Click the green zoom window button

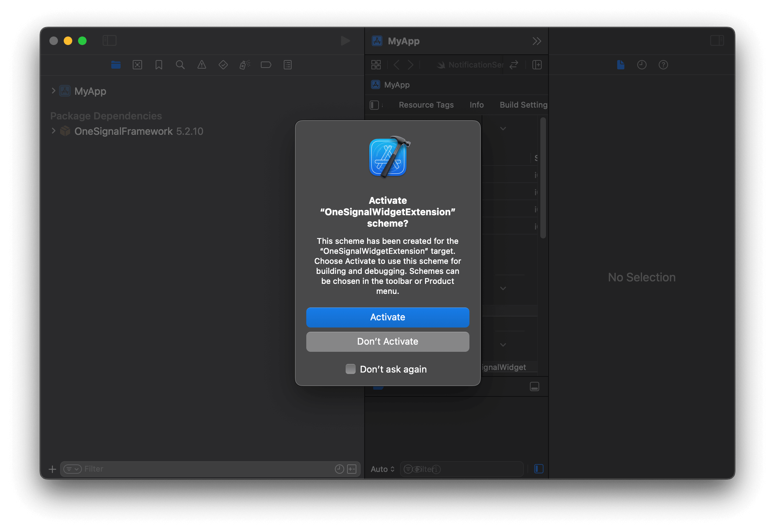coord(82,41)
